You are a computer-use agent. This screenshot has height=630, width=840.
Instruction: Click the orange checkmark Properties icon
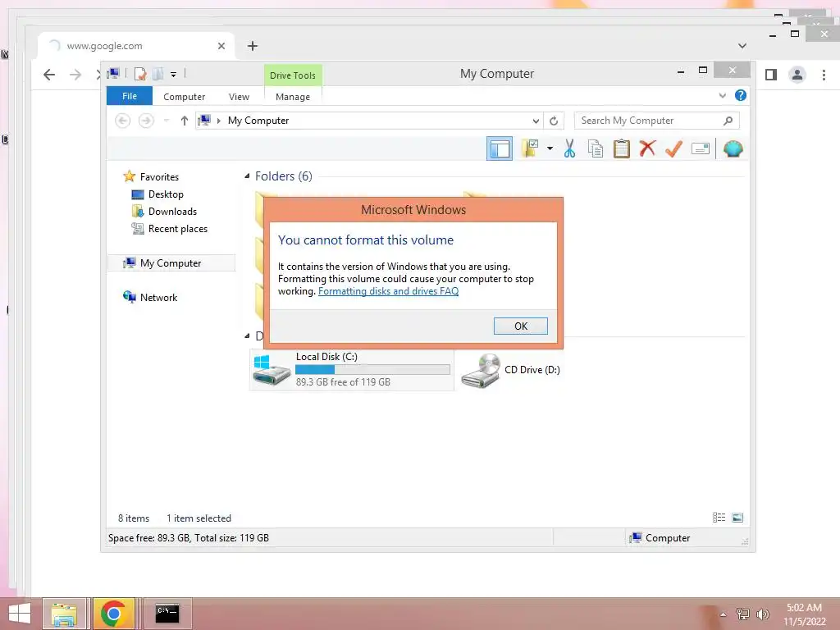[x=673, y=148]
